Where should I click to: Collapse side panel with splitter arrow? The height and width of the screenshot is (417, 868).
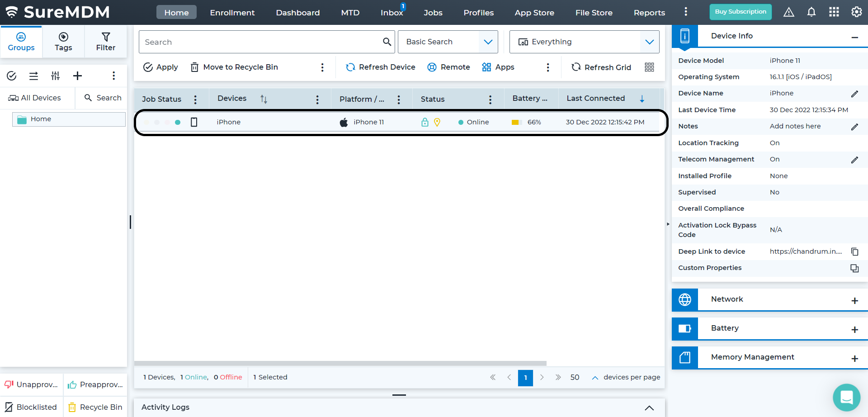tap(668, 224)
